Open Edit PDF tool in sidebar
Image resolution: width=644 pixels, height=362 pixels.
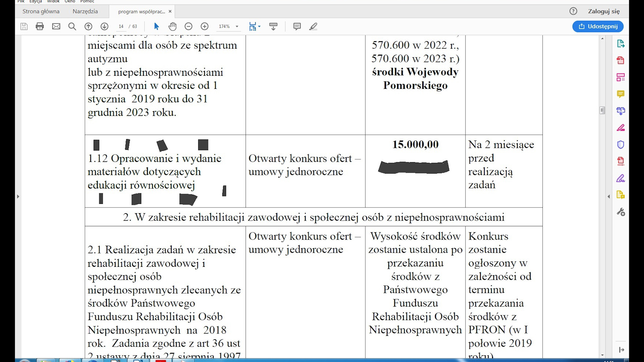coord(621,128)
